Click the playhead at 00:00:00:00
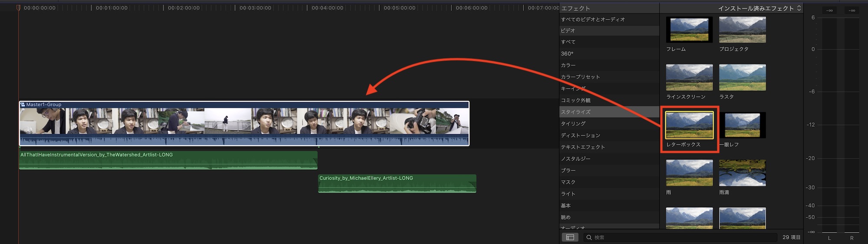 pyautogui.click(x=18, y=8)
